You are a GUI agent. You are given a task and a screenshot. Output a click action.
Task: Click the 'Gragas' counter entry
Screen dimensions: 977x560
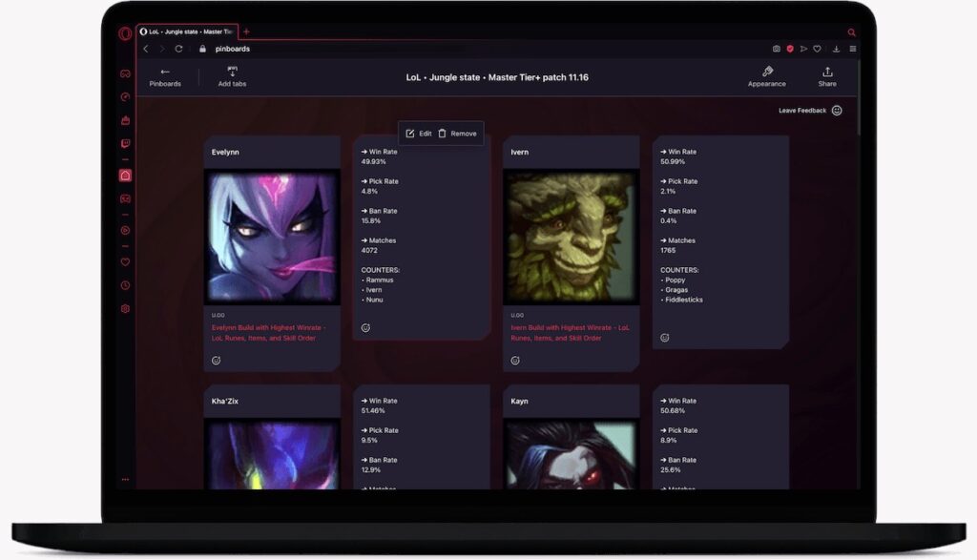point(676,290)
